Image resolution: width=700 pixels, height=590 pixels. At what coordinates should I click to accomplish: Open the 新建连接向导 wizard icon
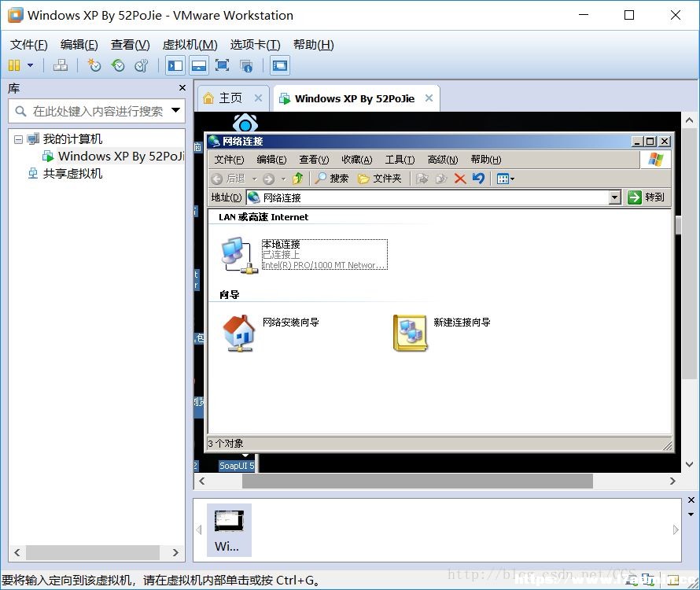point(410,334)
